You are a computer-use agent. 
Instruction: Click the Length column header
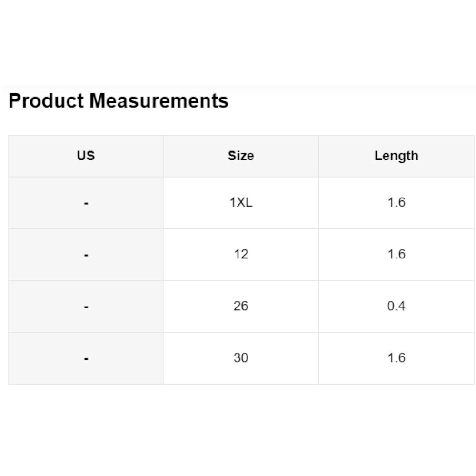pyautogui.click(x=396, y=156)
